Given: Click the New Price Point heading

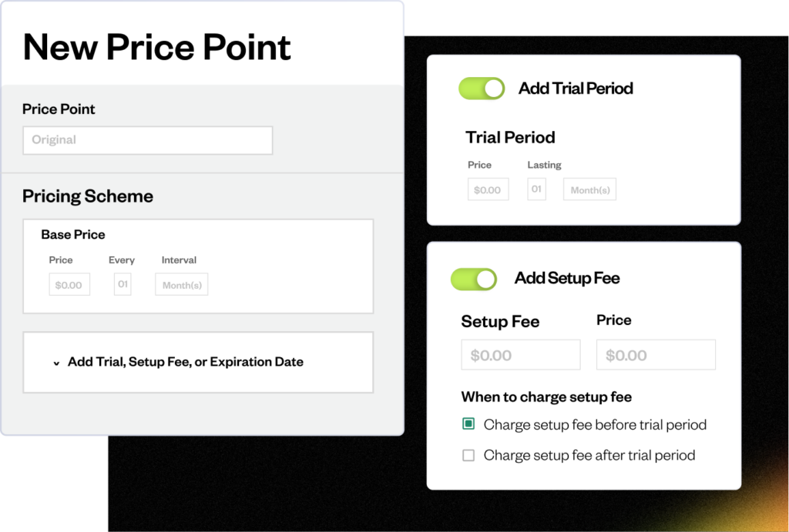Looking at the screenshot, I should pyautogui.click(x=157, y=47).
